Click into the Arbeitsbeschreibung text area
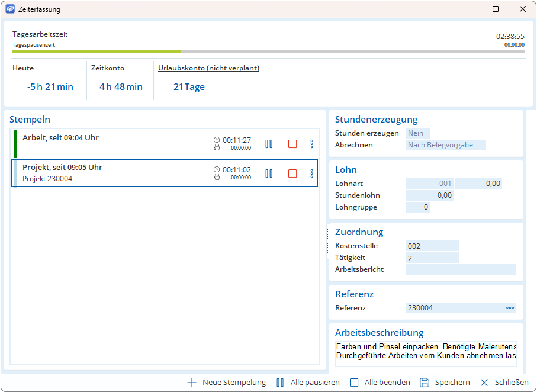This screenshot has width=537, height=392. (x=426, y=351)
